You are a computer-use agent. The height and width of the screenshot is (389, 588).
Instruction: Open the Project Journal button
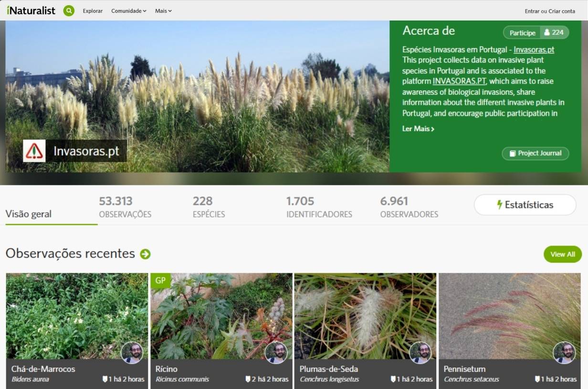pos(535,154)
